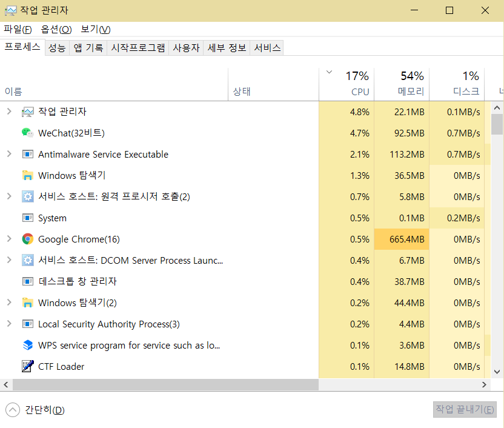Sort by the 디스크 1% column header
Screen dimensions: 504x428
(x=457, y=84)
